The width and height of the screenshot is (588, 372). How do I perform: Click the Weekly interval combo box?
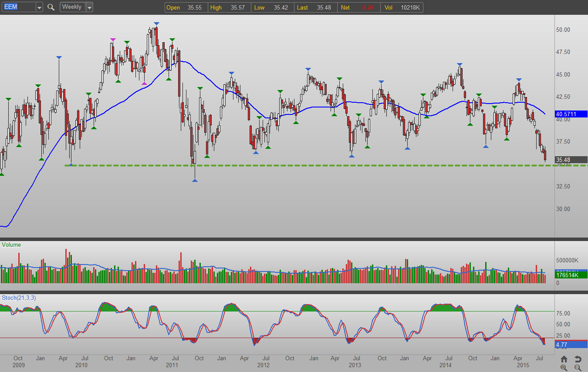72,7
